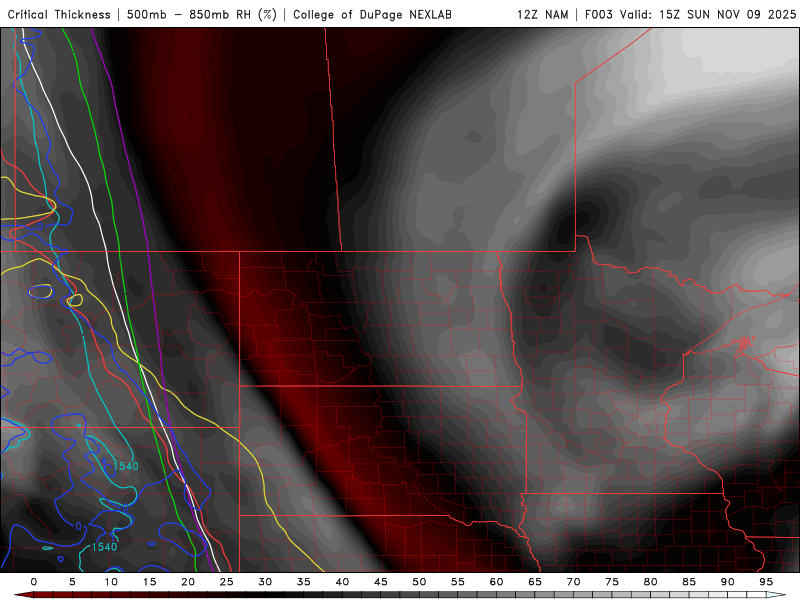800x600 pixels.
Task: Click the "Critical Thickness" title text
Action: pos(59,15)
